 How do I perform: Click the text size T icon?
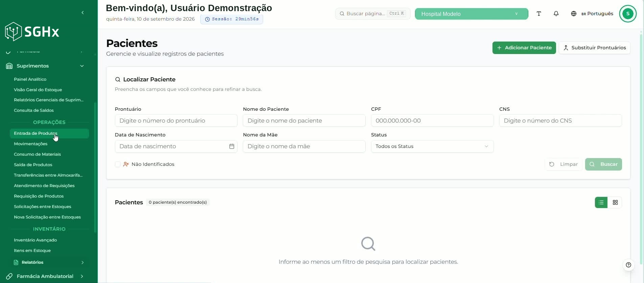[x=539, y=14]
